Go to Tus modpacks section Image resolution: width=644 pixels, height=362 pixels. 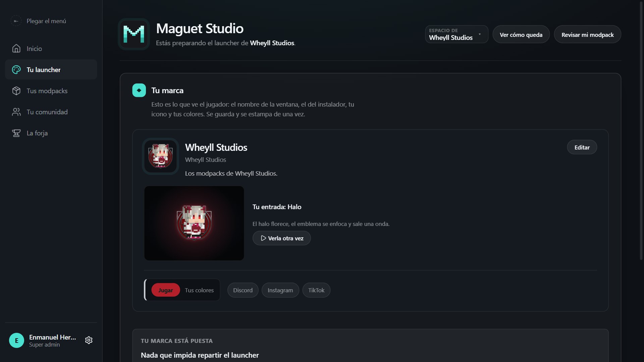click(51, 91)
